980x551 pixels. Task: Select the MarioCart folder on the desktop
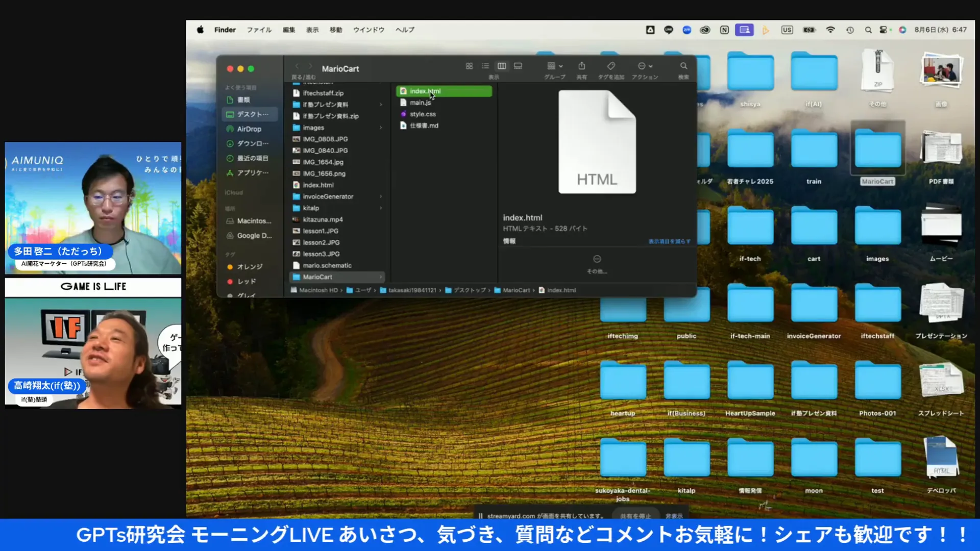click(877, 153)
